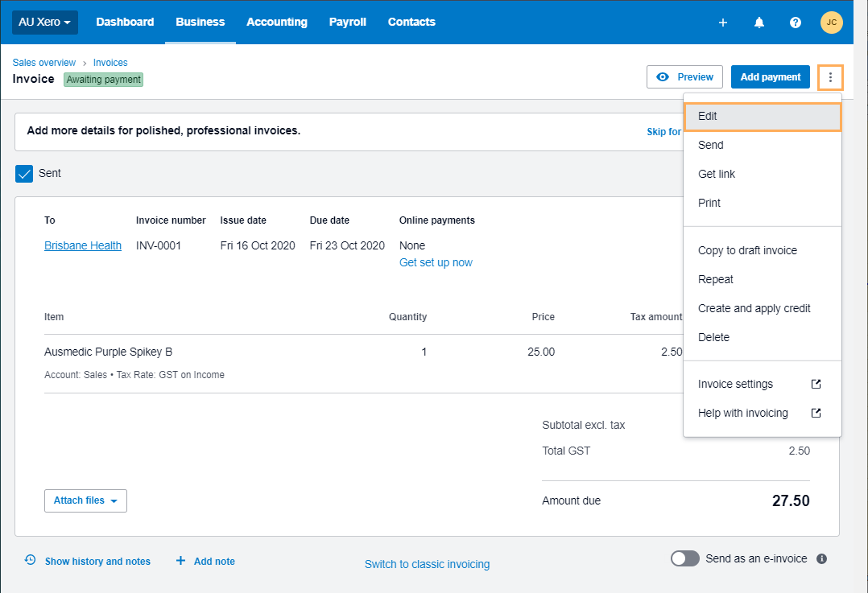Screen dimensions: 868x593
Task: Select Delete from the options menu
Action: click(x=763, y=337)
